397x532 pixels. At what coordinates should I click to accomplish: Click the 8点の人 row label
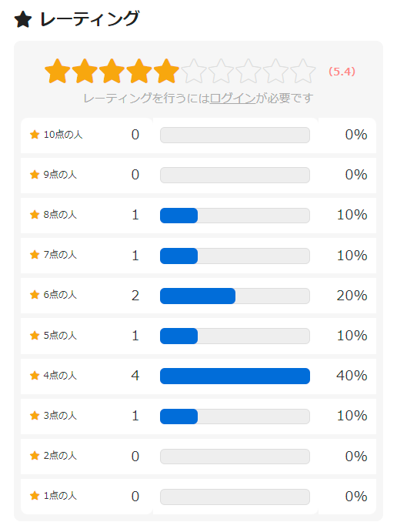[60, 215]
